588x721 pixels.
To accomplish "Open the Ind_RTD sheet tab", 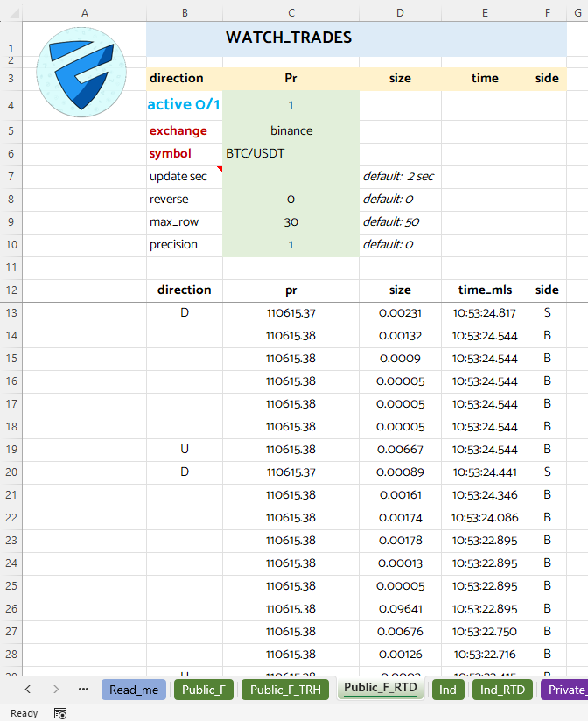I will (503, 689).
